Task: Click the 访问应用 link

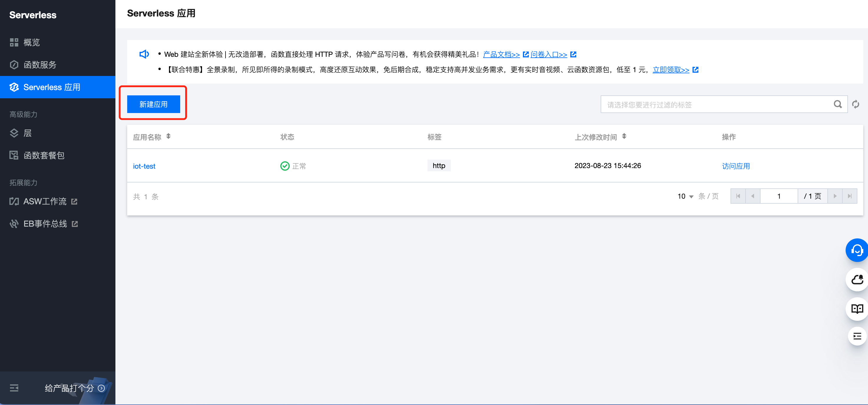Action: 736,166
